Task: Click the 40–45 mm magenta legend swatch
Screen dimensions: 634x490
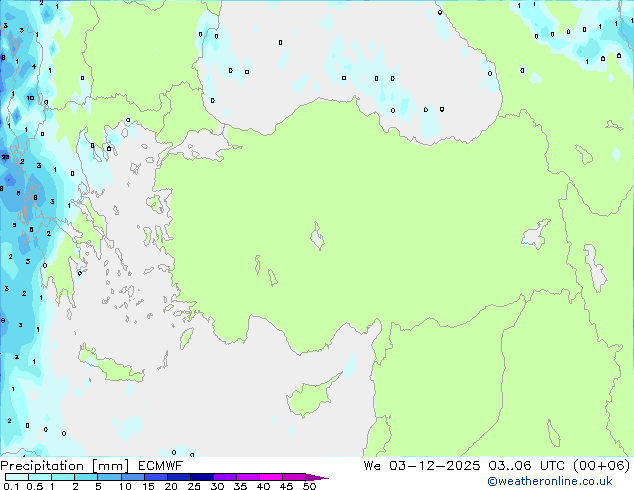Action: (271, 477)
